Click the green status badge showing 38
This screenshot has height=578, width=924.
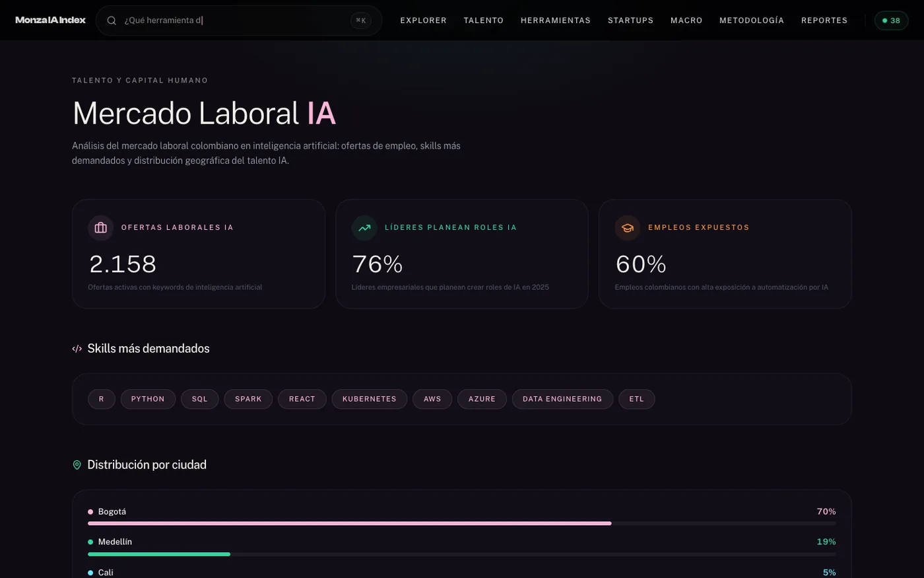pyautogui.click(x=892, y=20)
